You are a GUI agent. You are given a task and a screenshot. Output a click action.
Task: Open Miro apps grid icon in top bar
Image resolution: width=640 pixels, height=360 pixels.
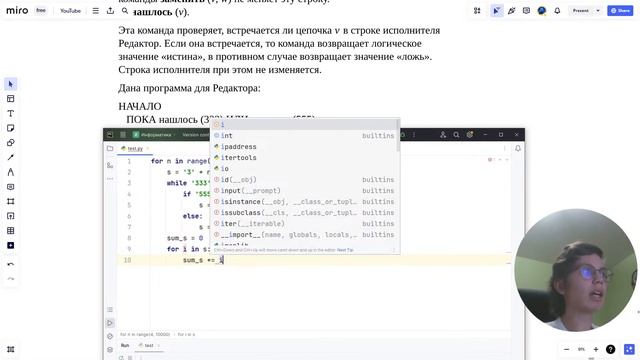477,11
